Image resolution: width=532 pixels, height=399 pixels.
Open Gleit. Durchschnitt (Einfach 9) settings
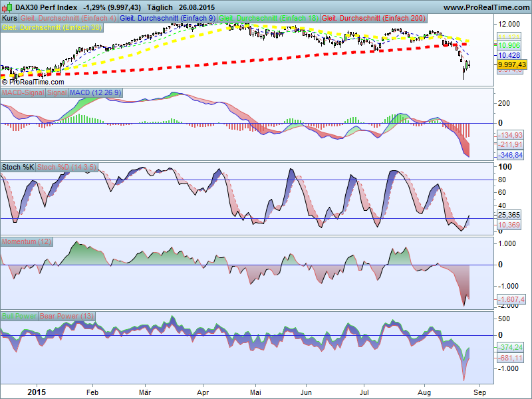coord(168,18)
